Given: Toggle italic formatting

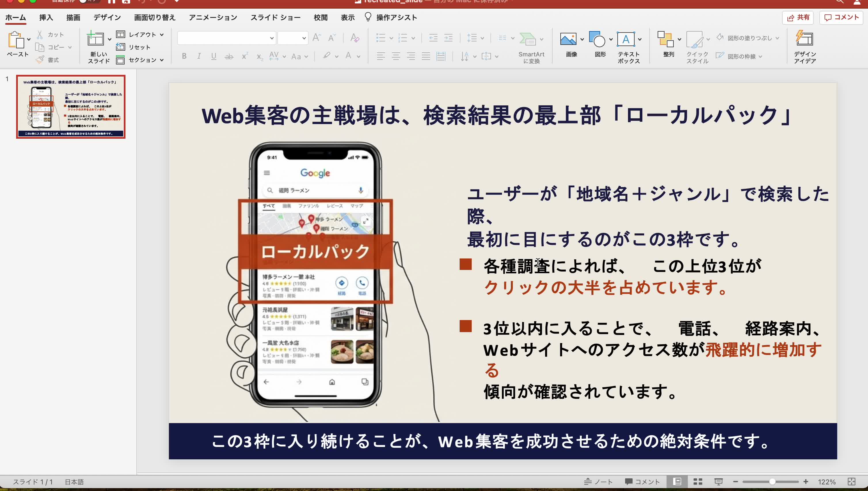Looking at the screenshot, I should [x=199, y=56].
